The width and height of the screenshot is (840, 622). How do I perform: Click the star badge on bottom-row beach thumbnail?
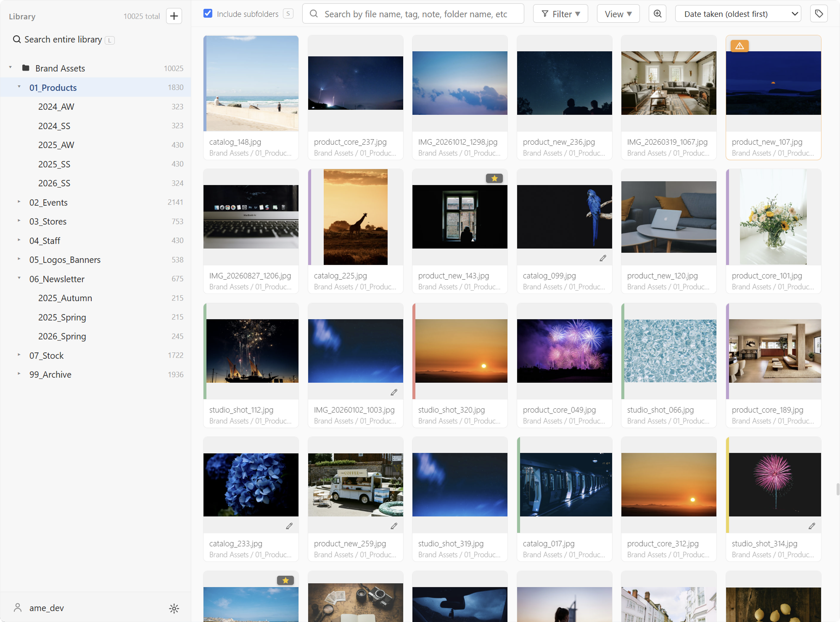(285, 580)
